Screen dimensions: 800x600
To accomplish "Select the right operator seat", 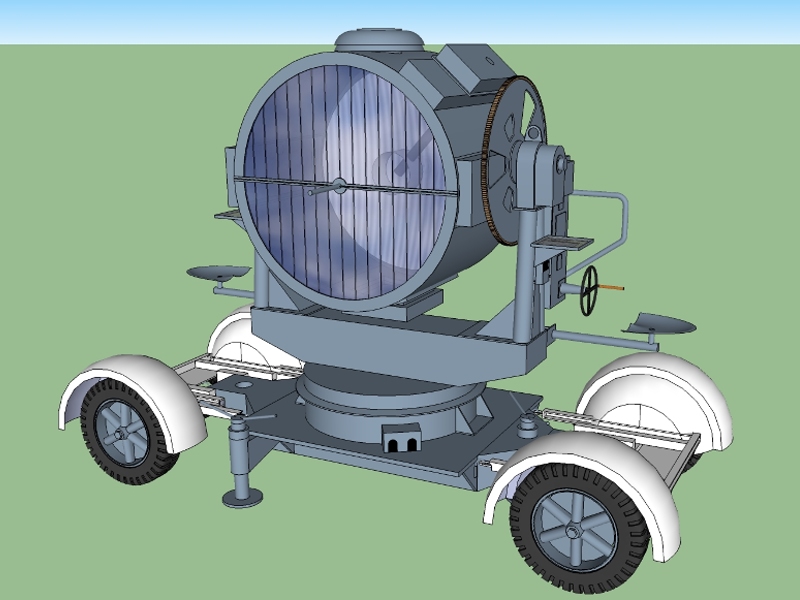I will [658, 324].
